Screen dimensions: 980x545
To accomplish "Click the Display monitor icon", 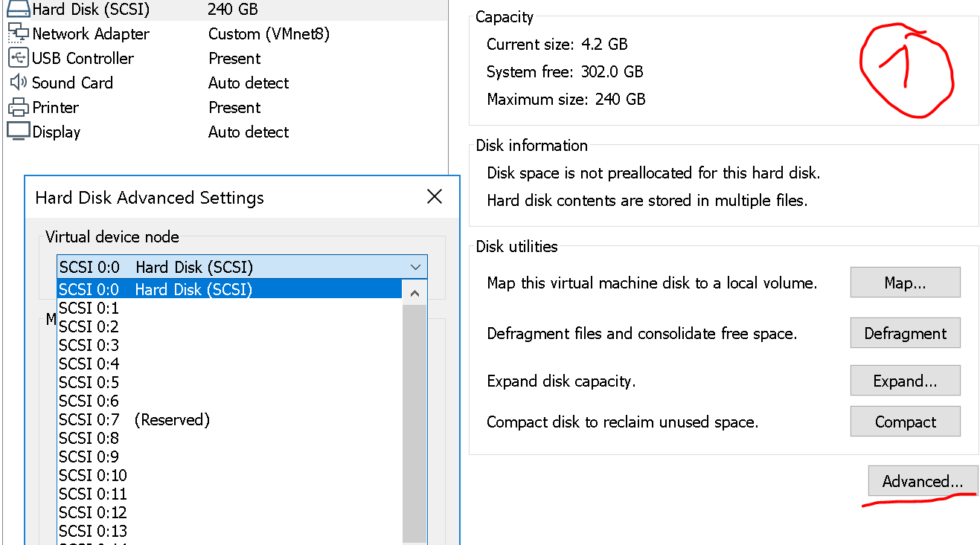I will point(19,132).
